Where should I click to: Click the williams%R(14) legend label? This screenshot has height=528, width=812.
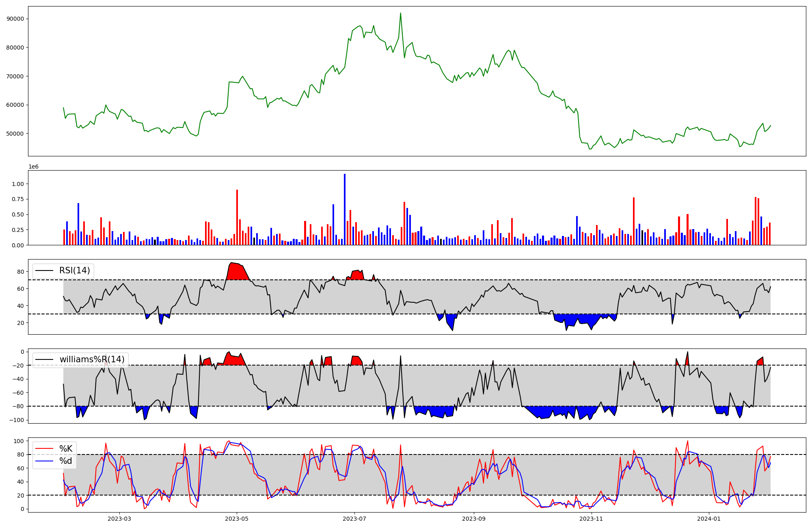coord(92,359)
